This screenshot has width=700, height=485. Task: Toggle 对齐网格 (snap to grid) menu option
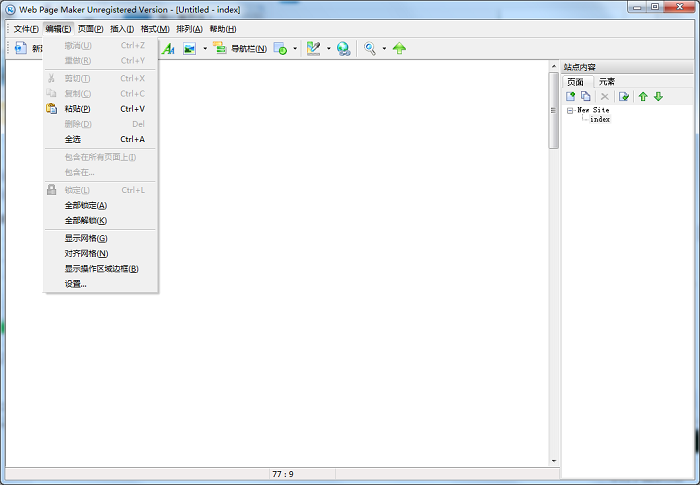coord(86,253)
